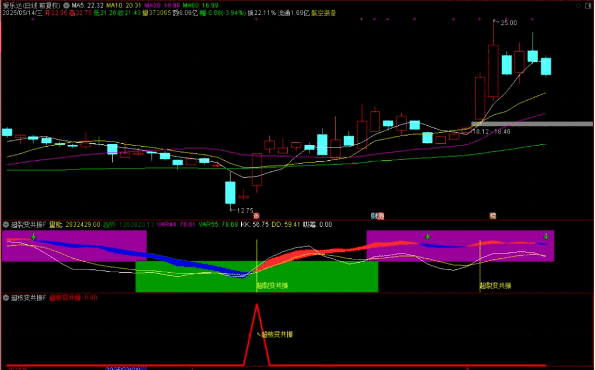
Task: Open main chart MA settings circle icon
Action: coord(66,6)
